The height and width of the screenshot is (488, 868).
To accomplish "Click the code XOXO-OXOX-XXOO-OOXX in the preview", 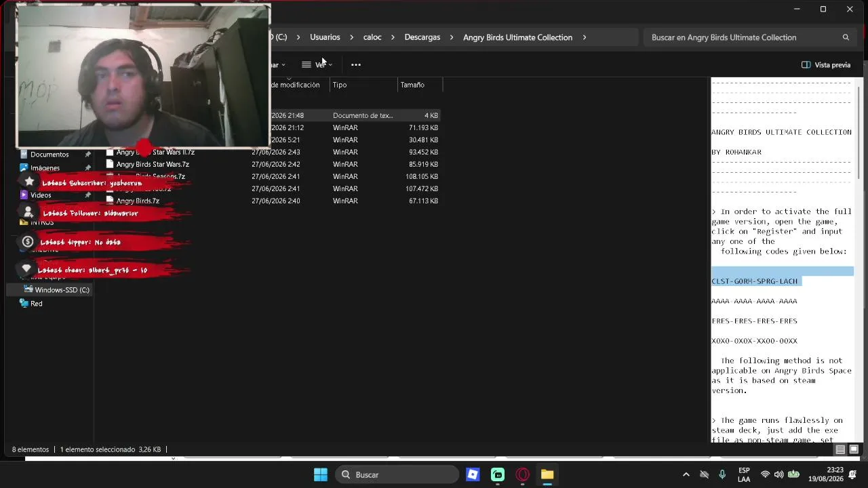I will pyautogui.click(x=754, y=341).
